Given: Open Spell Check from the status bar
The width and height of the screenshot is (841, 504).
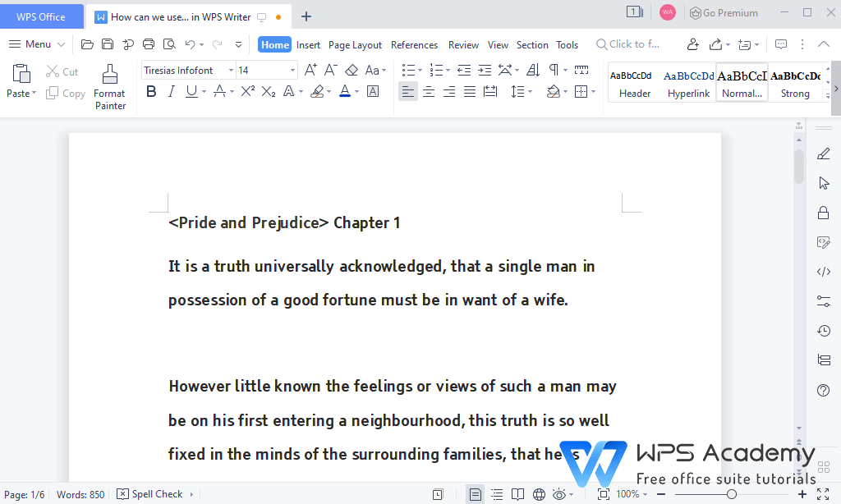Looking at the screenshot, I should click(154, 494).
